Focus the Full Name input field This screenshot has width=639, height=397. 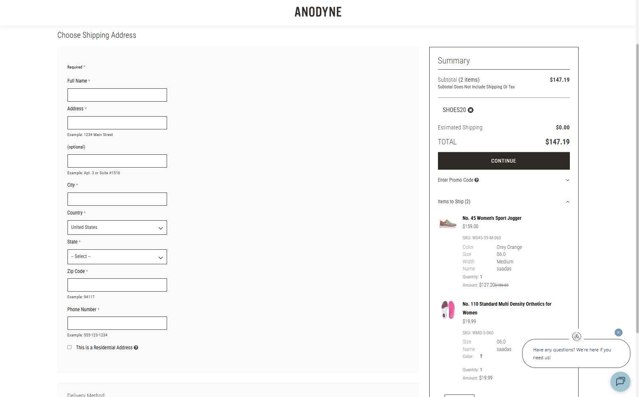117,95
